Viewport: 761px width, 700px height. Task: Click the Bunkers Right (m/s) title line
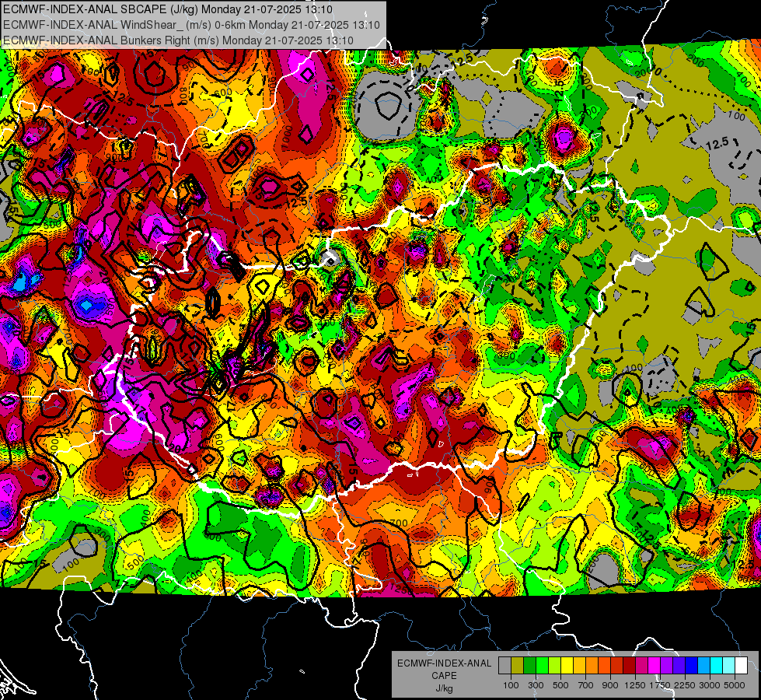point(178,40)
